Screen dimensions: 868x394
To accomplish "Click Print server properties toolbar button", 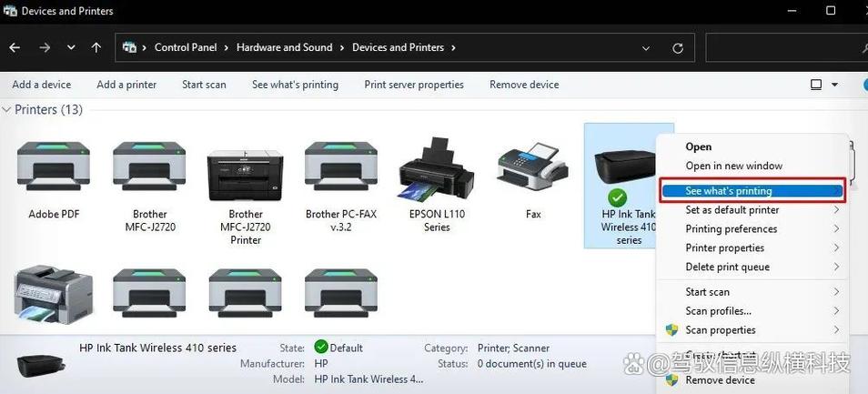I will pos(414,85).
